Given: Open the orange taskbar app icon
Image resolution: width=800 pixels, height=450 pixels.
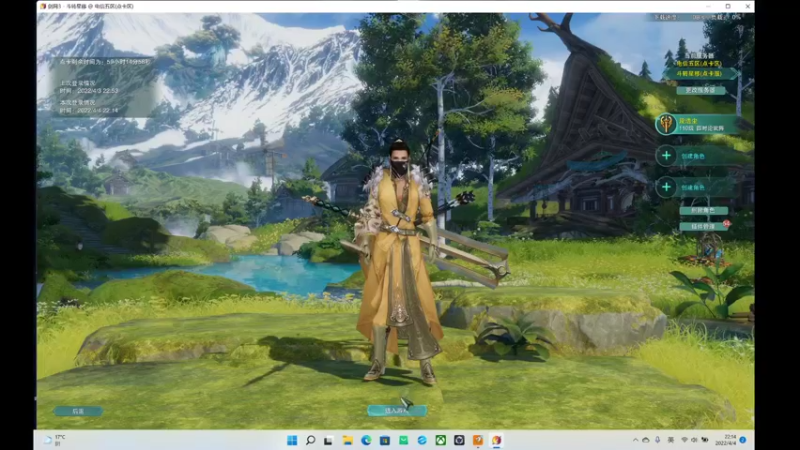Looking at the screenshot, I should tap(478, 440).
